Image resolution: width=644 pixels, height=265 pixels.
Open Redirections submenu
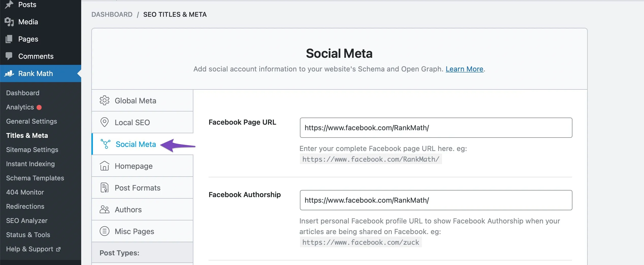pyautogui.click(x=25, y=206)
